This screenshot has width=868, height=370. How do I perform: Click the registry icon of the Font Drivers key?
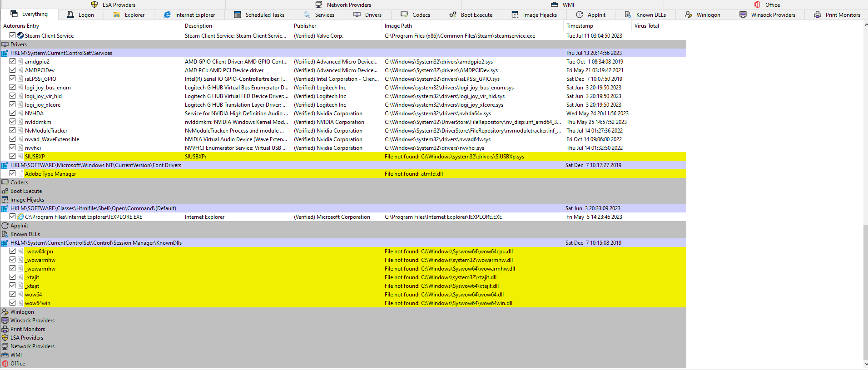click(x=5, y=165)
